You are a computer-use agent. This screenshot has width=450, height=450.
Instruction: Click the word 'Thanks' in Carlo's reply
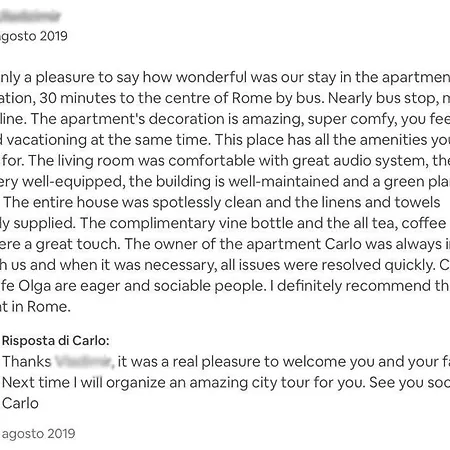tap(27, 362)
